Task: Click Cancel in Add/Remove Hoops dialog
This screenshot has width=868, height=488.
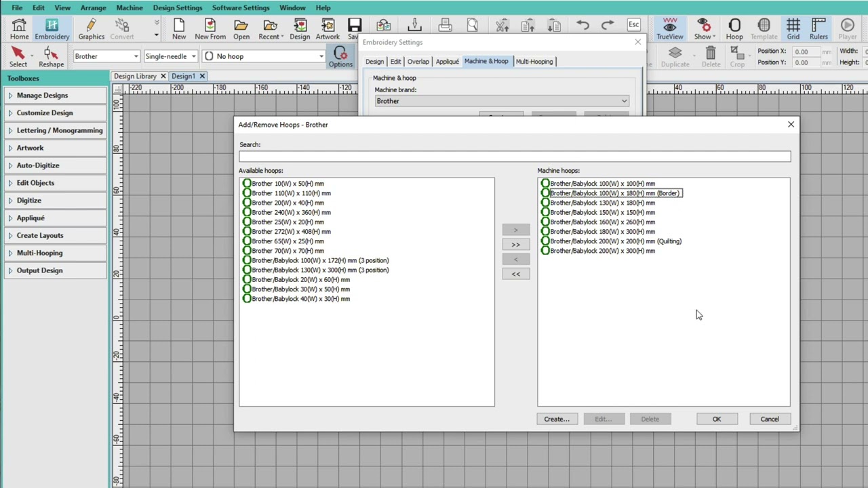Action: point(770,419)
